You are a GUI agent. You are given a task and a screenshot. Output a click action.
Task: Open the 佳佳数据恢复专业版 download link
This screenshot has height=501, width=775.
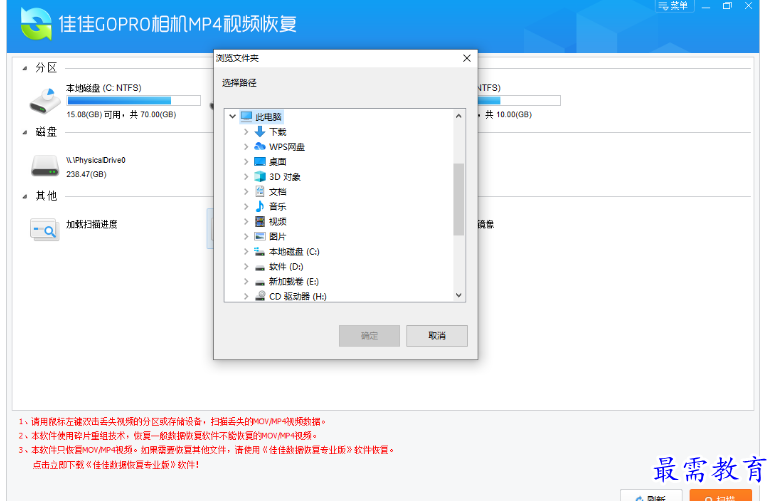tap(116, 465)
